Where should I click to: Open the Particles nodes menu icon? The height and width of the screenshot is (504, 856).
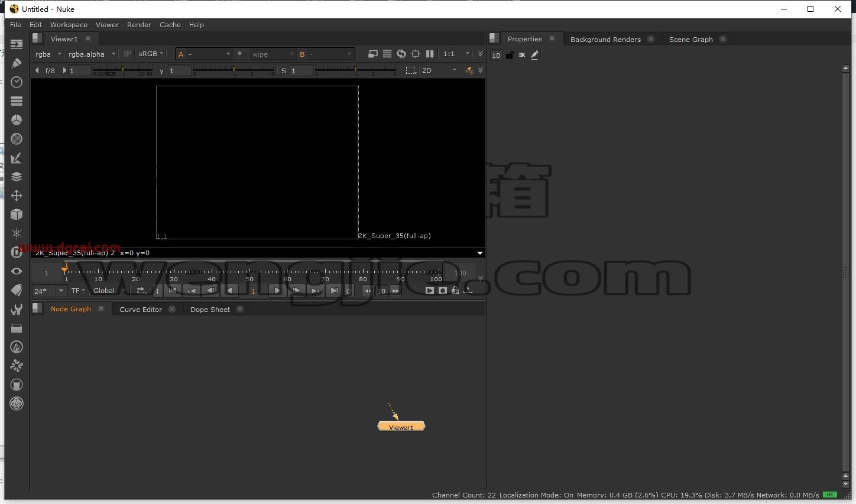pyautogui.click(x=17, y=233)
